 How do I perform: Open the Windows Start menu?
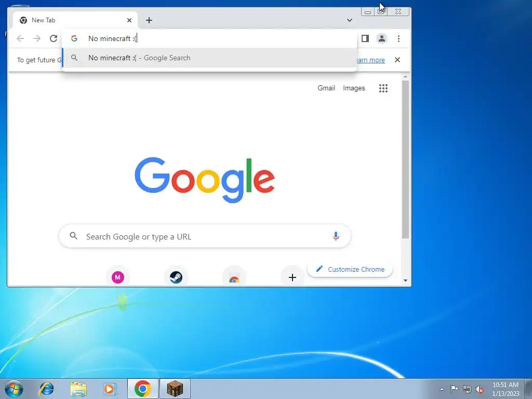pos(14,389)
